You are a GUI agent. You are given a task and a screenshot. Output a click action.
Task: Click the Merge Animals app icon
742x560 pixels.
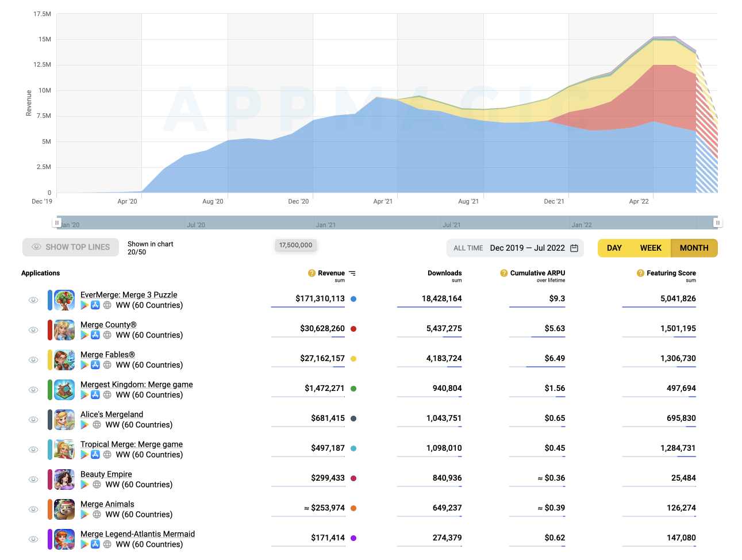(x=64, y=509)
